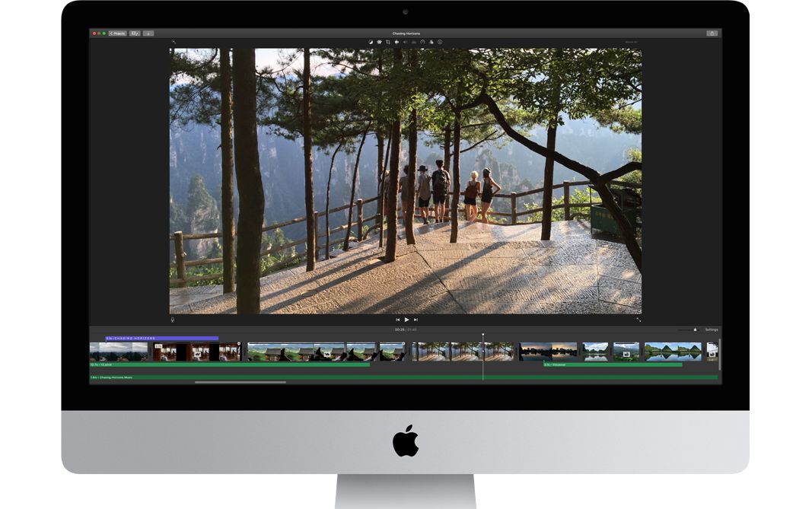Click the Reset All button
The image size is (812, 509).
632,42
